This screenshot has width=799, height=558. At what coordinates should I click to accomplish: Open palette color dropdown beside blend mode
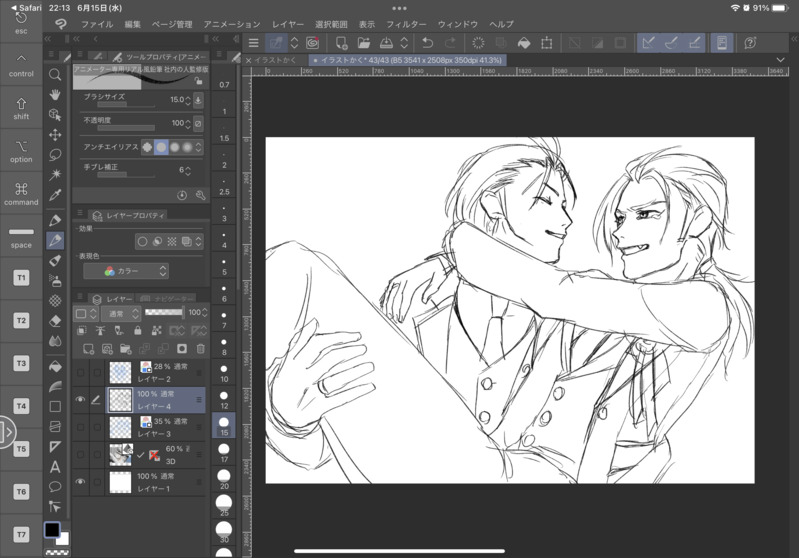(86, 313)
